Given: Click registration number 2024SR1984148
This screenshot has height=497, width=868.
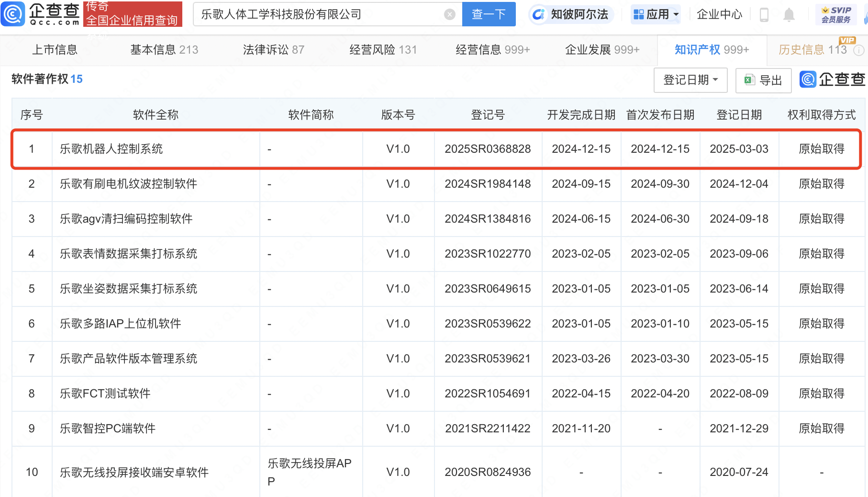Looking at the screenshot, I should coord(488,184).
